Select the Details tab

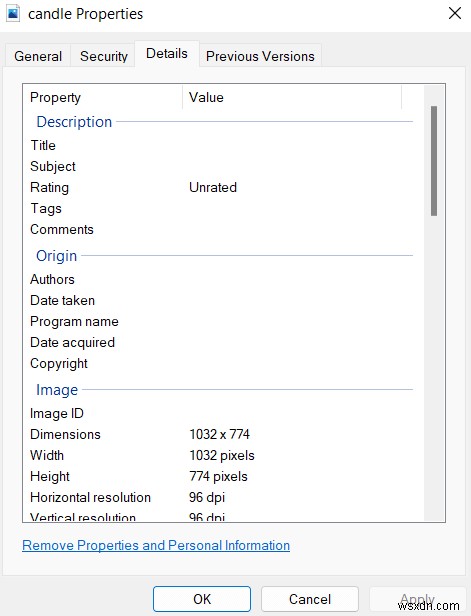[x=167, y=54]
